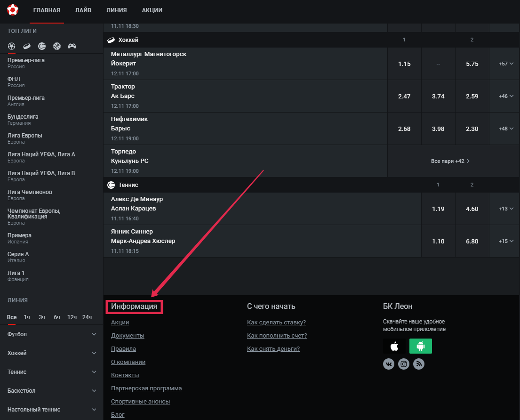Select the hockey puck icon under Топ лиги
Viewport: 520px width, 420px height.
click(27, 46)
